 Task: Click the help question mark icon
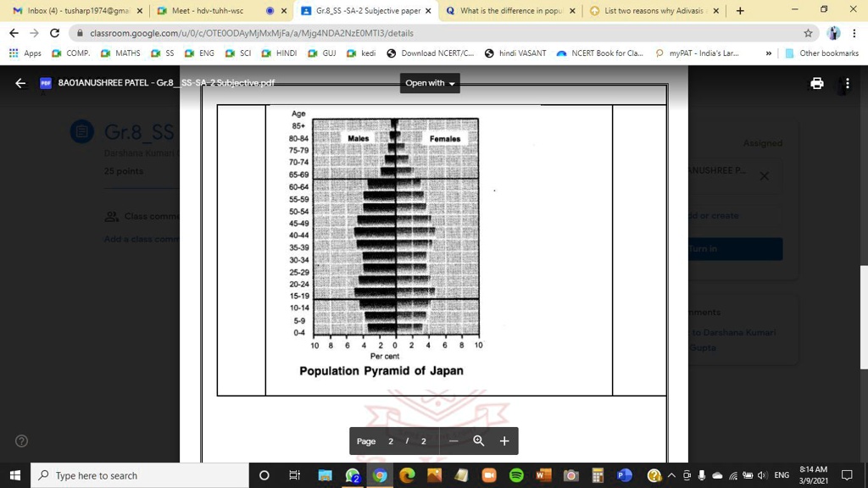(20, 441)
